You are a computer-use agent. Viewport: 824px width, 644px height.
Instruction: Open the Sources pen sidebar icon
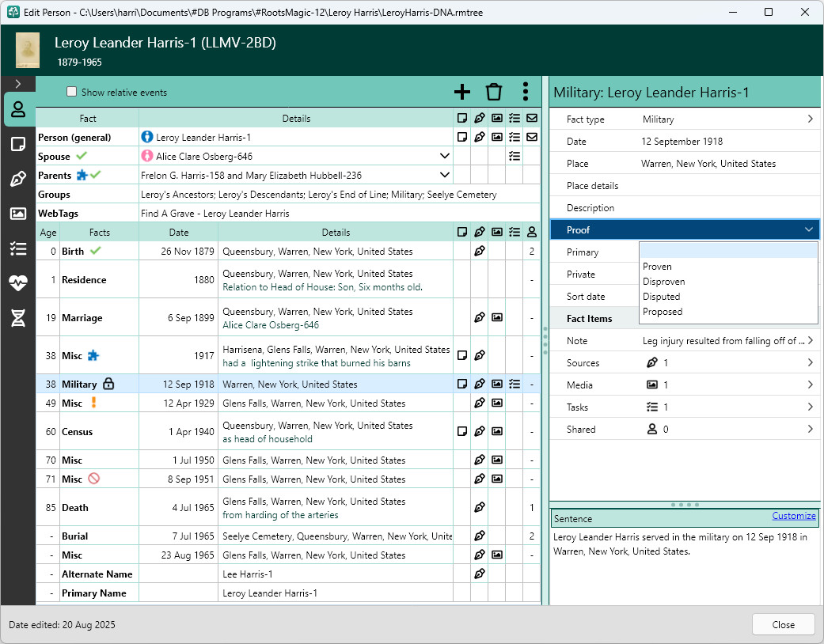click(x=18, y=179)
